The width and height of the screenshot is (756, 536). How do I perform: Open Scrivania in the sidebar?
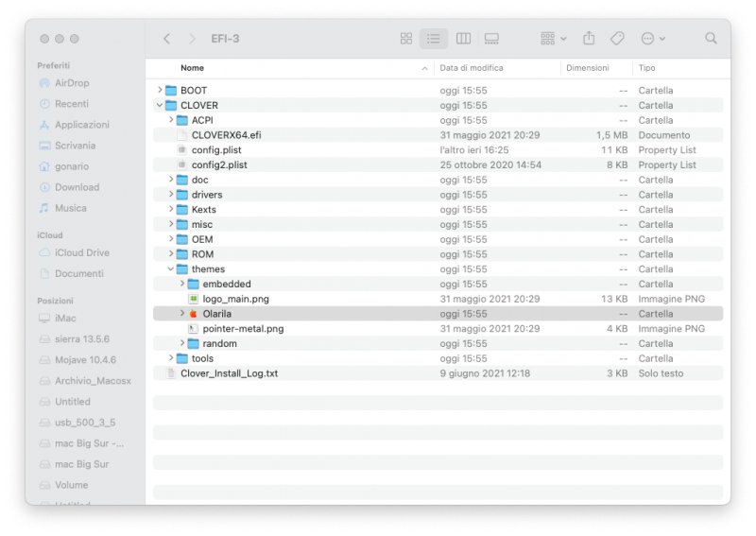[75, 146]
